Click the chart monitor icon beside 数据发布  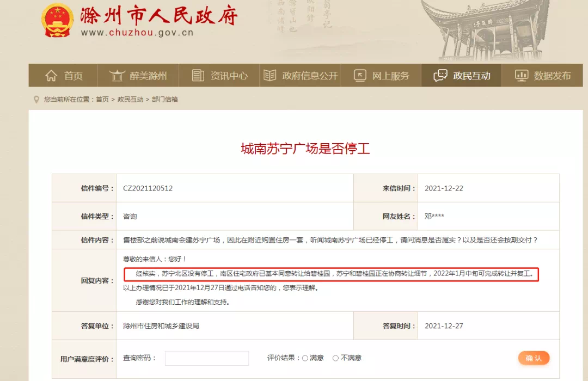[522, 76]
